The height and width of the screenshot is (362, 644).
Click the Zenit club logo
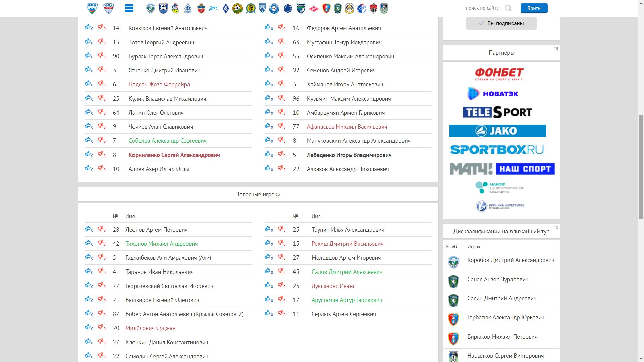pos(213,8)
